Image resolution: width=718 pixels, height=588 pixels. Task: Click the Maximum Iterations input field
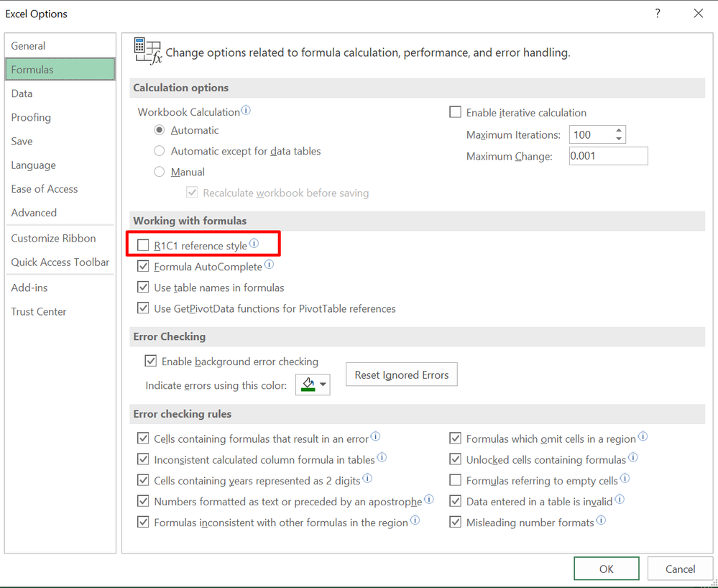[592, 134]
